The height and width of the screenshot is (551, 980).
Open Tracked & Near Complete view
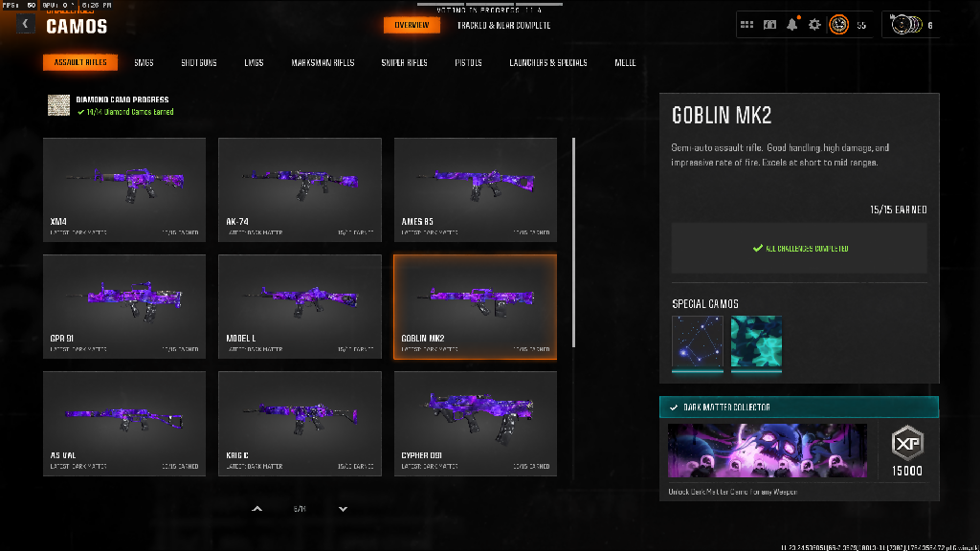point(502,25)
